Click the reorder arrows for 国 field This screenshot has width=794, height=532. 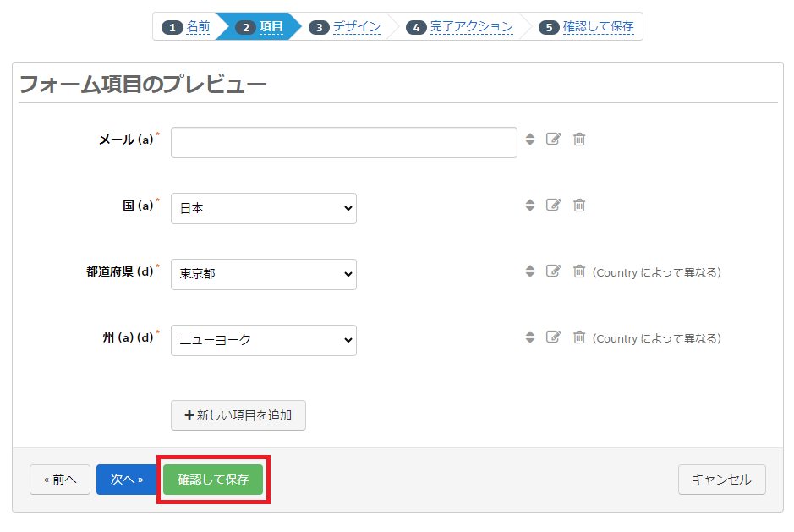[529, 206]
